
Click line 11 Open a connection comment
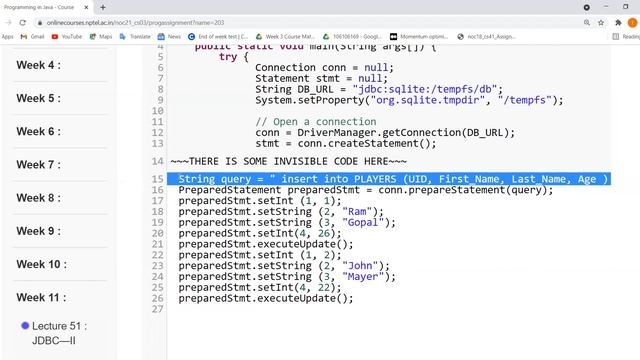(x=316, y=122)
